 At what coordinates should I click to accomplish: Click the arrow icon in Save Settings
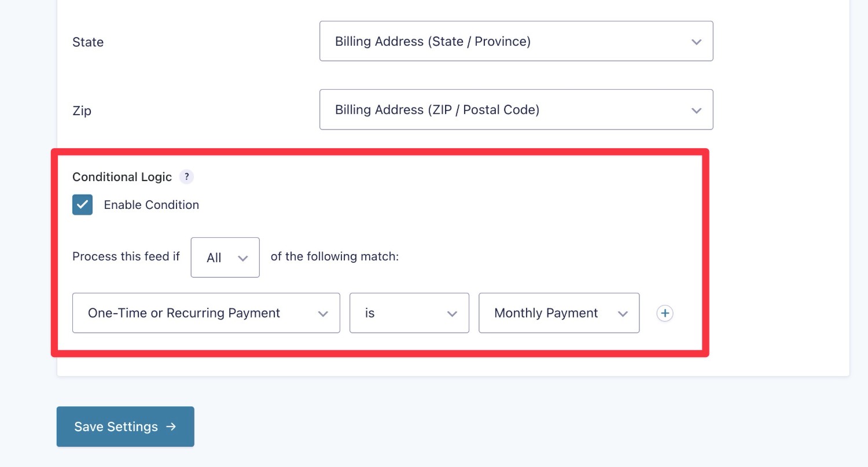coord(171,426)
